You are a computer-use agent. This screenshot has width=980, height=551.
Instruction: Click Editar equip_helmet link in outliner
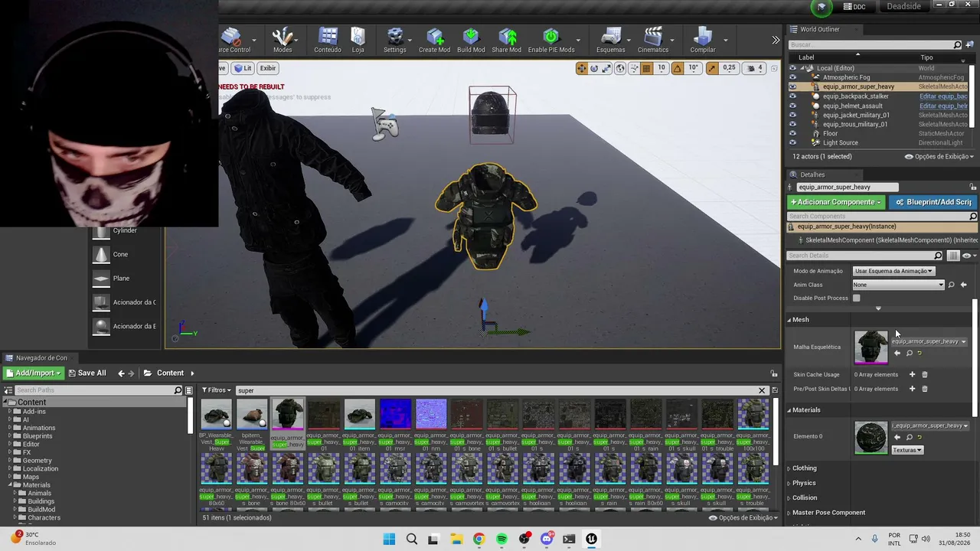(943, 106)
